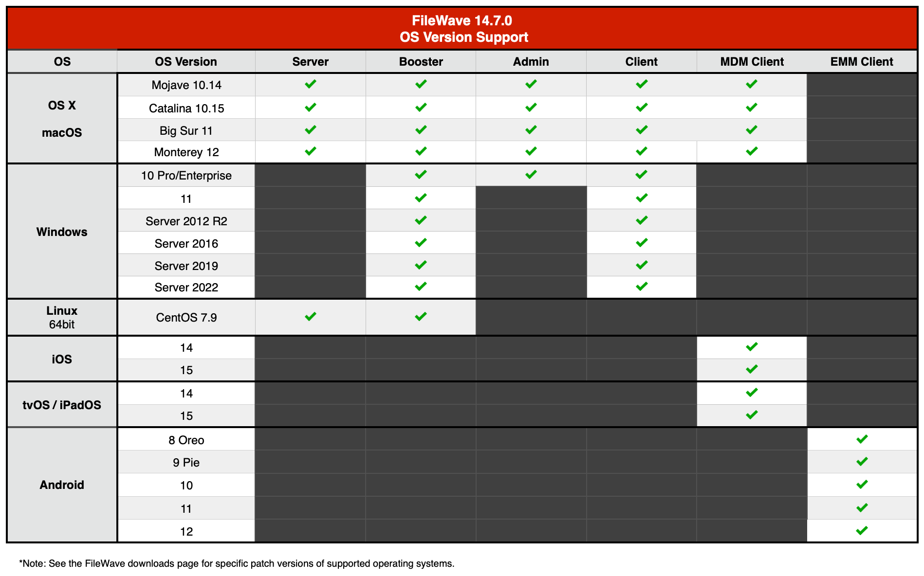Click the 'Server' column header
924x576 pixels.
click(x=311, y=62)
